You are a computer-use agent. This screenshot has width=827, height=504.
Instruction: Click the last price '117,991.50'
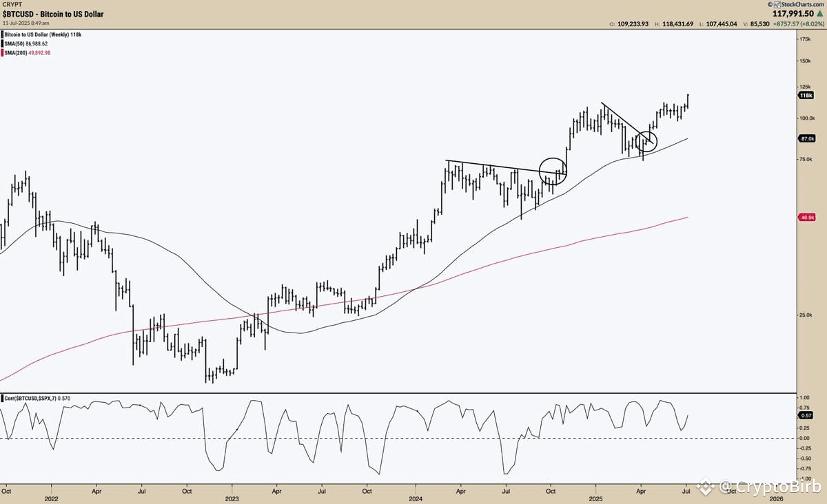793,13
